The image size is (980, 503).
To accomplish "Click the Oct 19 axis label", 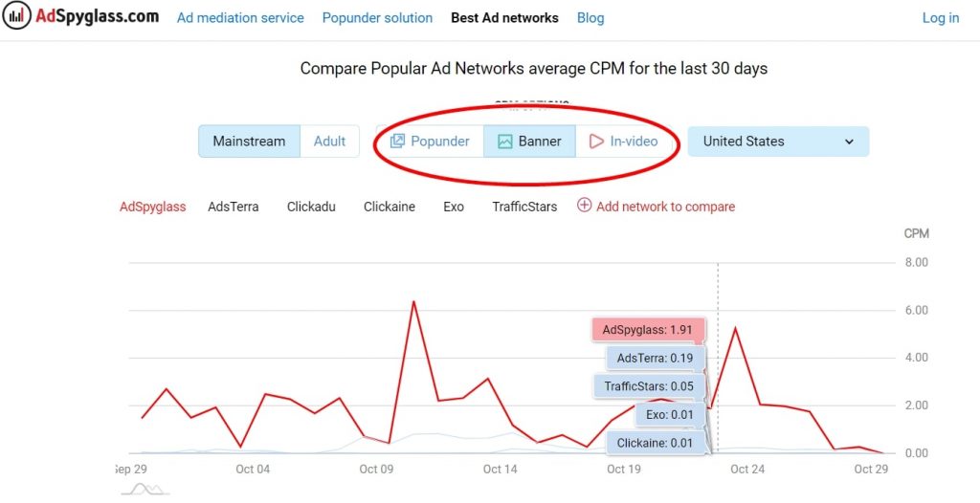I will pos(624,470).
